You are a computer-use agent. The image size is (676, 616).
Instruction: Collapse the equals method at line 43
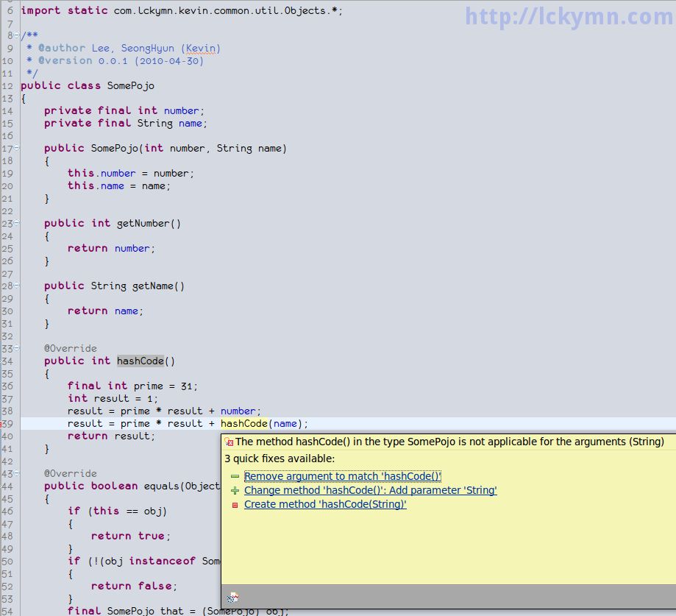click(16, 472)
